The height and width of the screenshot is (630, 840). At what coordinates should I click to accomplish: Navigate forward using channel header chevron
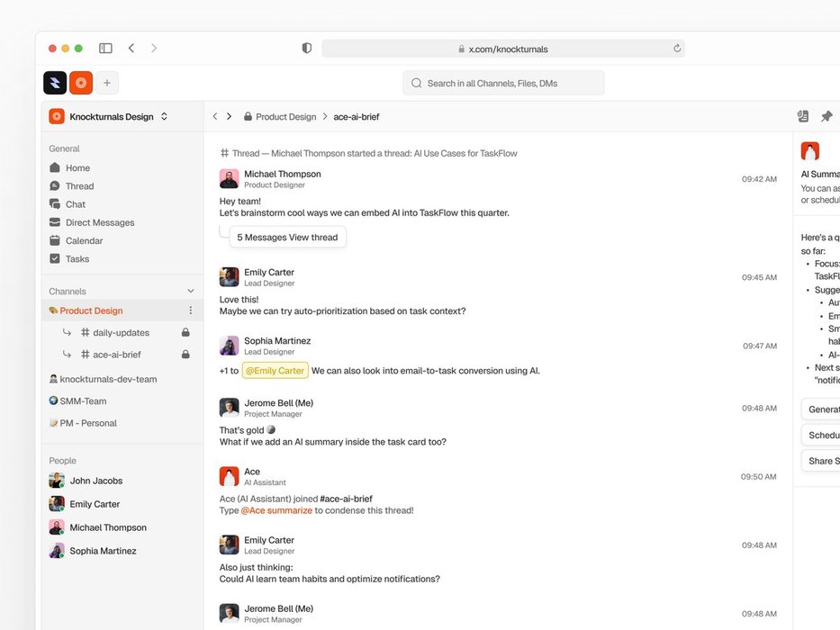[229, 117]
